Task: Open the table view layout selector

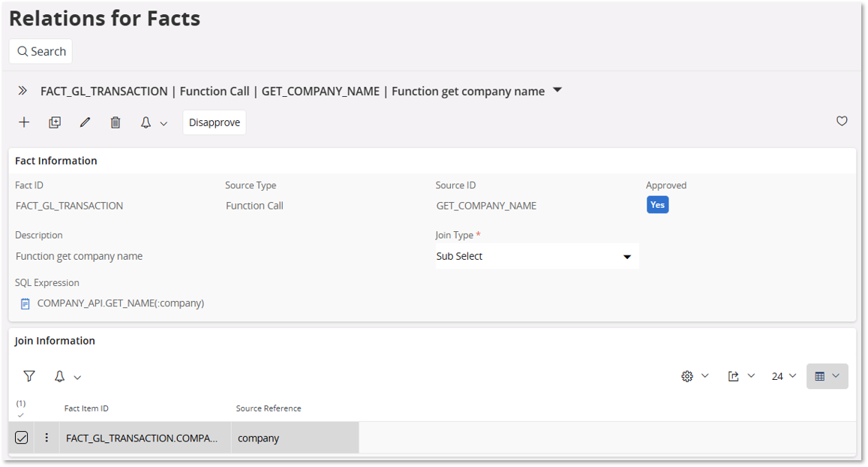Action: (x=827, y=376)
